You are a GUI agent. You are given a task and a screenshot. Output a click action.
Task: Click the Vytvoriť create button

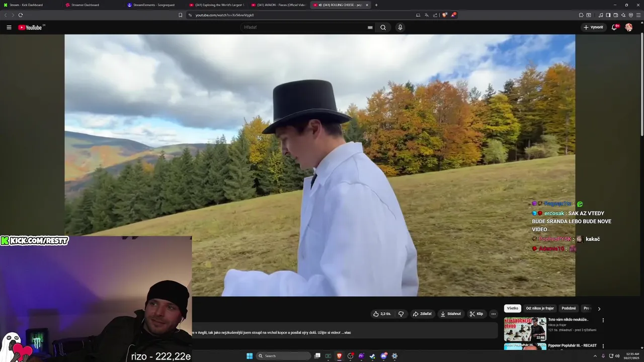click(594, 27)
